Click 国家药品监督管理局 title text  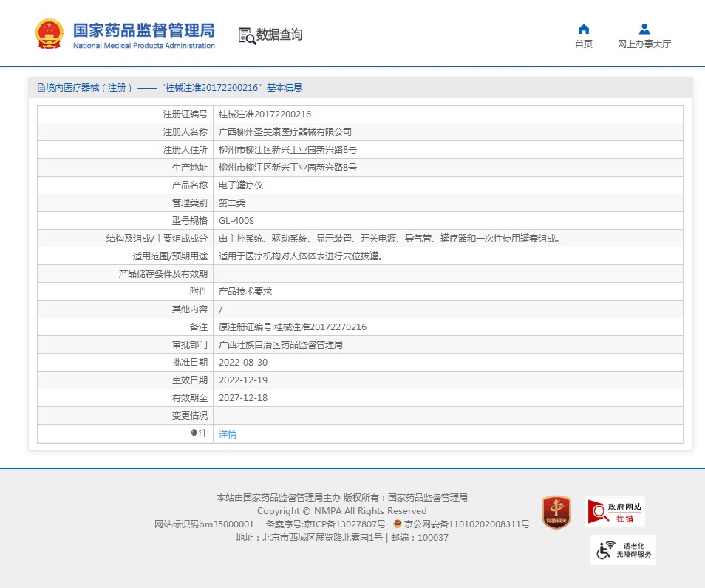pyautogui.click(x=143, y=30)
